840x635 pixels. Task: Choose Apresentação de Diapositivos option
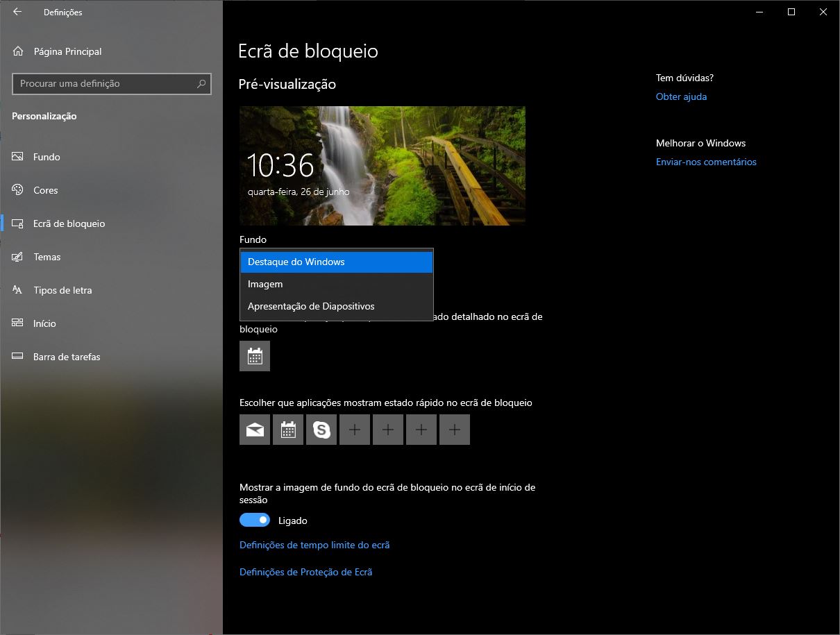pos(337,306)
